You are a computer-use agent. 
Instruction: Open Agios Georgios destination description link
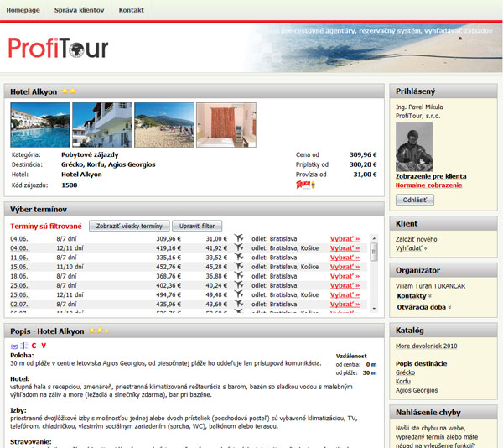point(417,390)
